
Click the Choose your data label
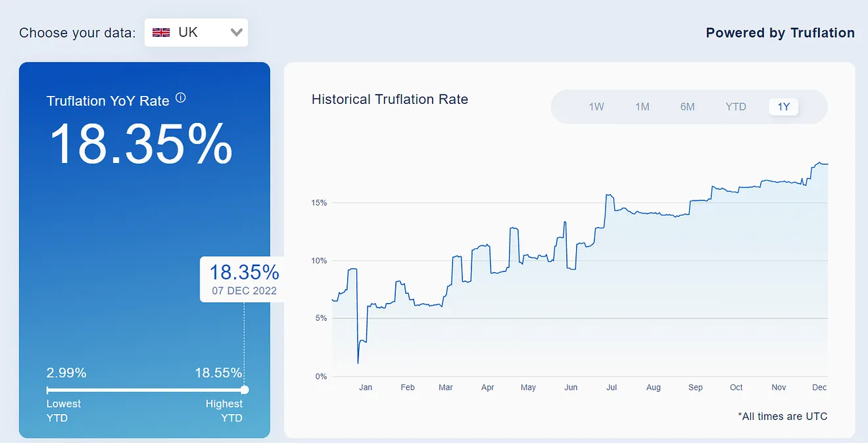[77, 32]
